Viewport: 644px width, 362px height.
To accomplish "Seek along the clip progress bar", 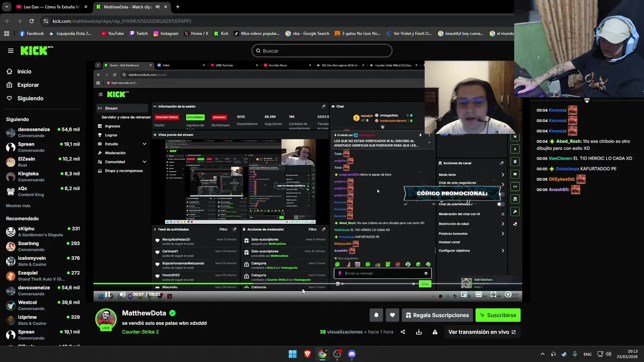I will pyautogui.click(x=307, y=284).
